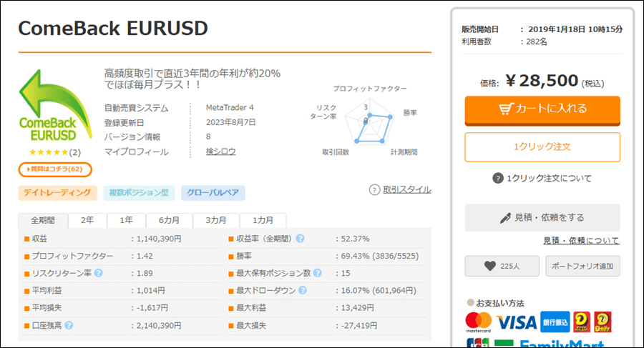The height and width of the screenshot is (348, 644).
Task: Click the 最大利益 value 13,429円
Action: coord(357,308)
